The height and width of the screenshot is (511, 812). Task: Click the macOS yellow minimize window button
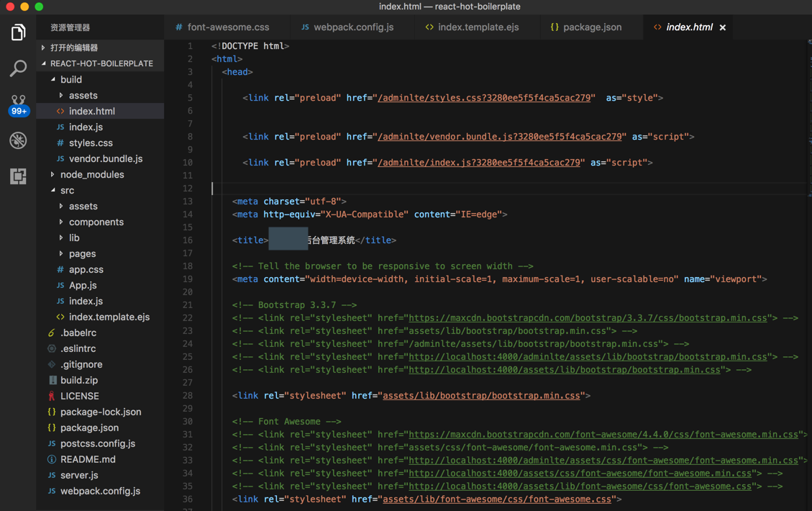[x=24, y=6]
